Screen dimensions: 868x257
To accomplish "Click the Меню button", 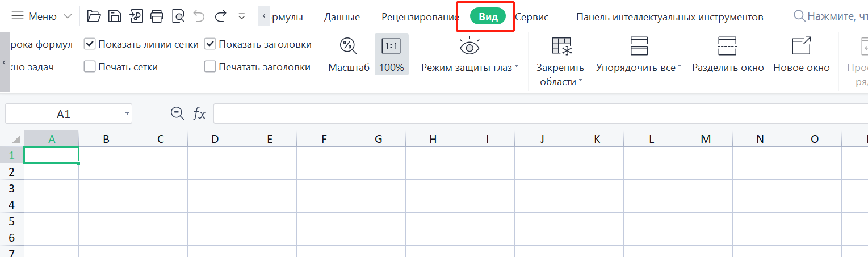I will pyautogui.click(x=42, y=16).
